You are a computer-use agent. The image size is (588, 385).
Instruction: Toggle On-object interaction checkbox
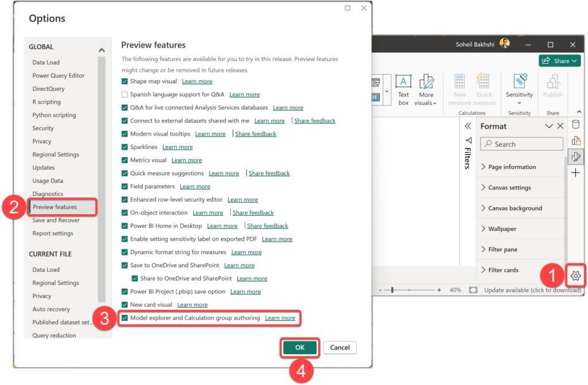tap(125, 212)
